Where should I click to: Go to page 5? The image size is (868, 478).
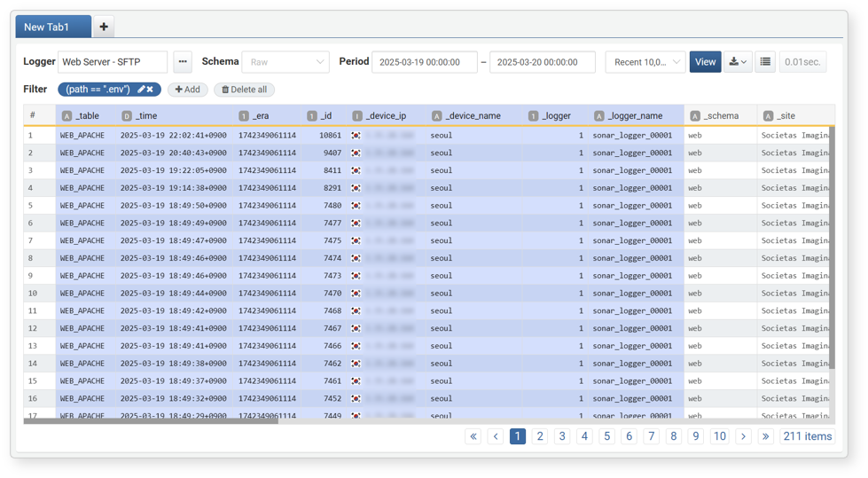tap(606, 436)
